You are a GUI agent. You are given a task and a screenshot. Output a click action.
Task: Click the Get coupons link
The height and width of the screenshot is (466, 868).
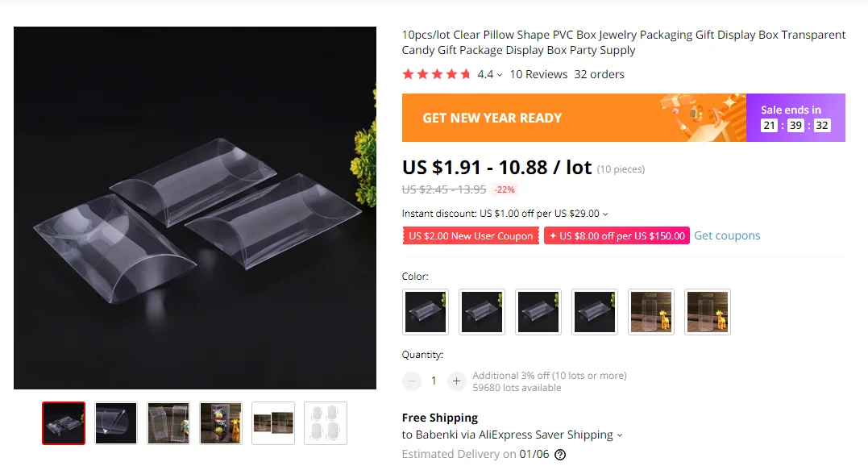(x=727, y=235)
